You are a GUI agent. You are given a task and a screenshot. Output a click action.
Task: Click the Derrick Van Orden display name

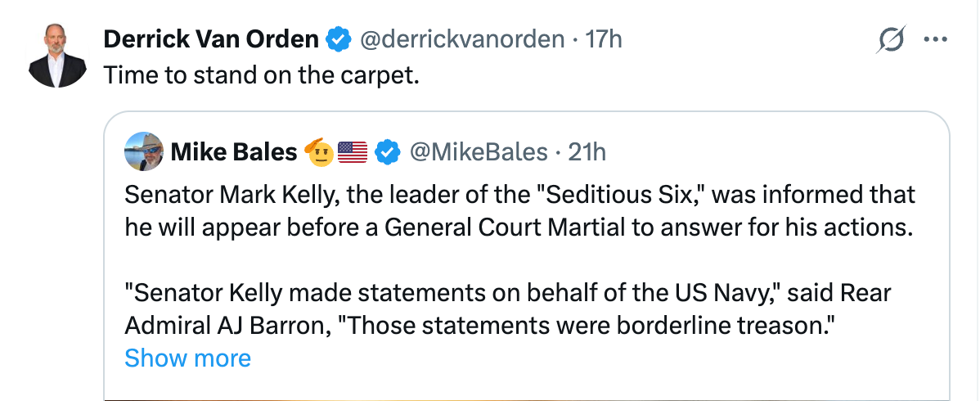coord(211,38)
